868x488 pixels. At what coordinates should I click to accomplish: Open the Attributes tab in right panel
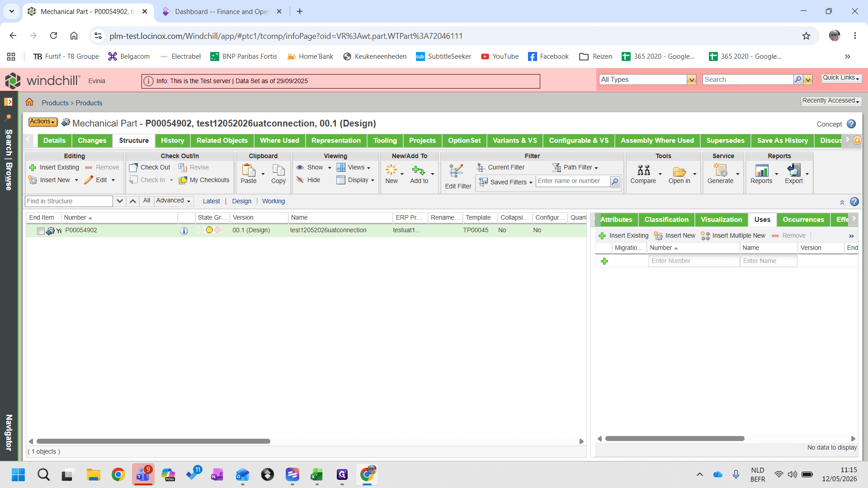click(x=616, y=220)
